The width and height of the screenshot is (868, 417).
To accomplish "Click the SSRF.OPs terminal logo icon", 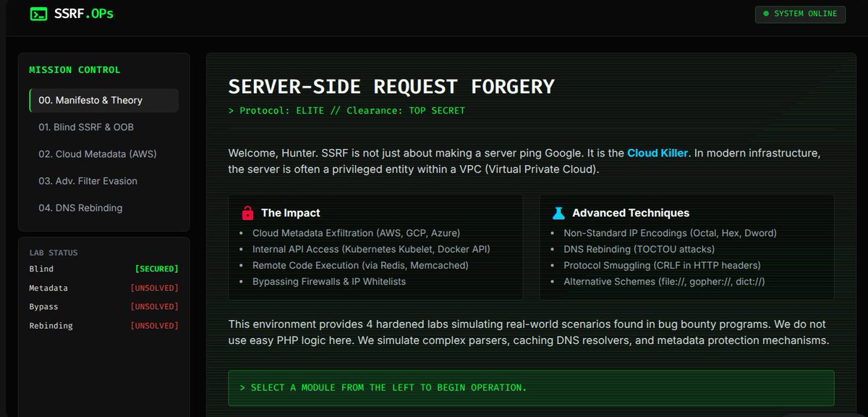I will pyautogui.click(x=38, y=14).
